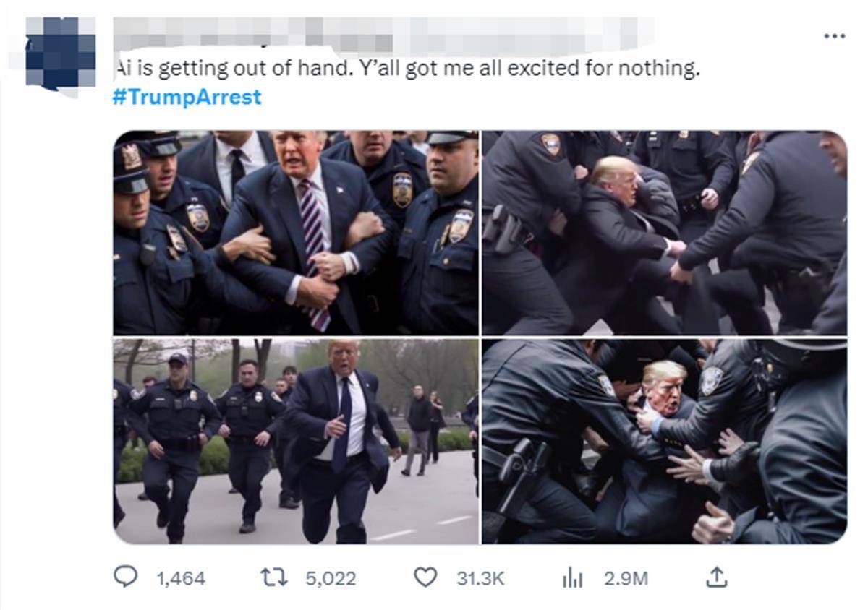Click the 31.3K likes count
This screenshot has width=868, height=610.
tap(480, 578)
